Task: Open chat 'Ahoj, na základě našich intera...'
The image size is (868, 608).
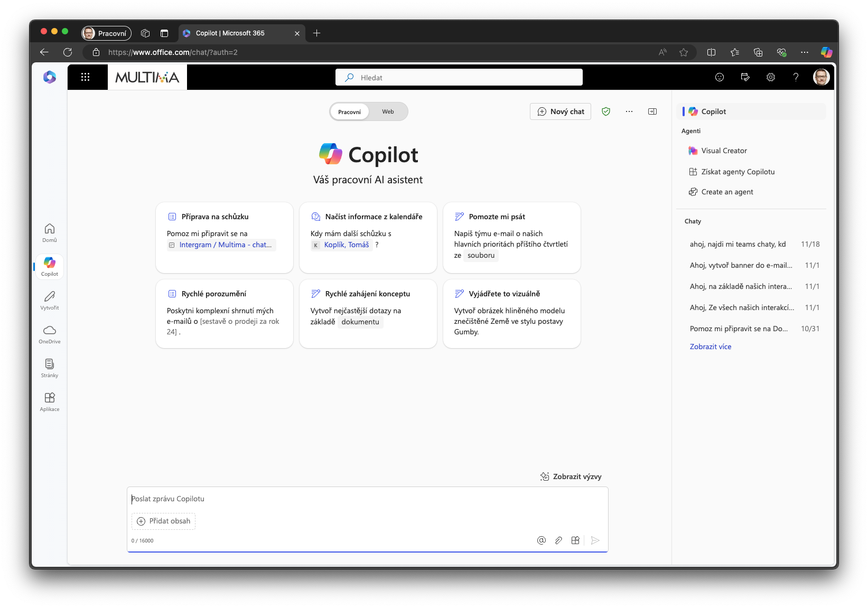Action: (754, 286)
